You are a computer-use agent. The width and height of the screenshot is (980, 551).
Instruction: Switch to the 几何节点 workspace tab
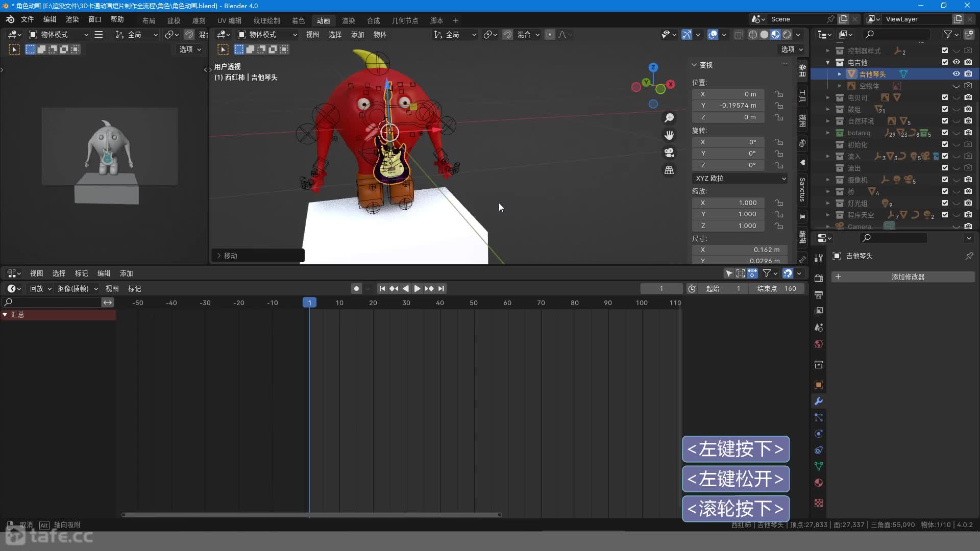[x=405, y=20]
